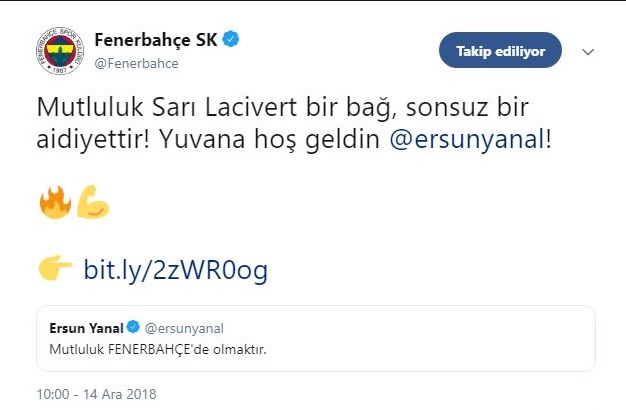Open the Fenerbahçe SK profile avatar
Image resolution: width=626 pixels, height=410 pixels.
point(60,51)
